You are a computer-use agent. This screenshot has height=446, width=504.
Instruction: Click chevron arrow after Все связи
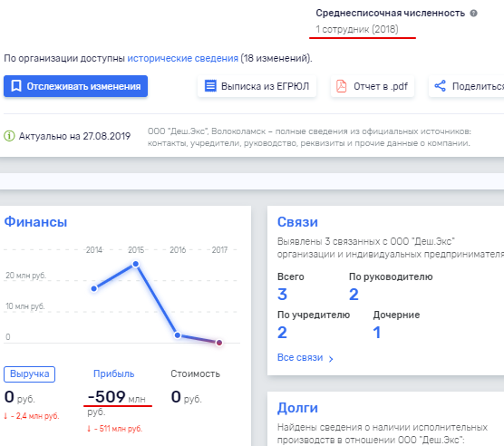click(331, 359)
